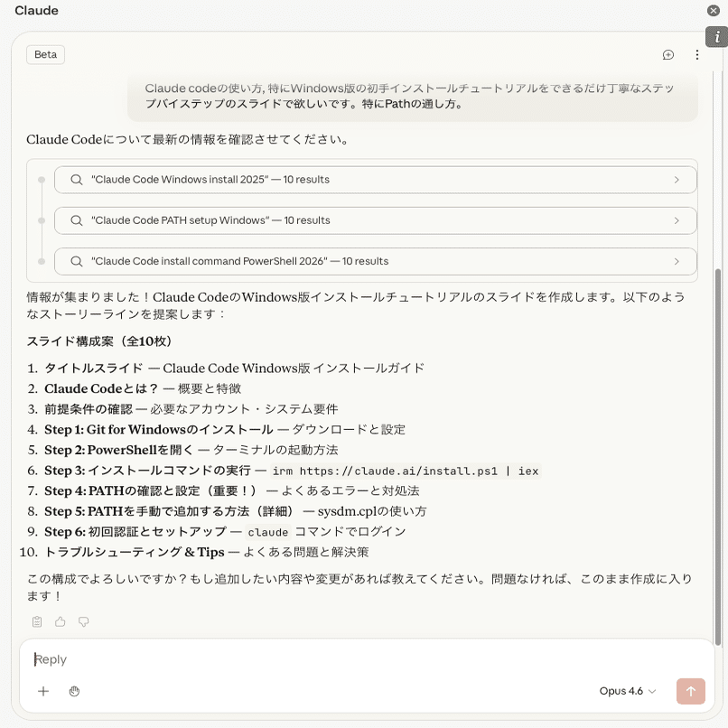Open the info icon panel
This screenshot has height=728, width=728.
point(717,37)
